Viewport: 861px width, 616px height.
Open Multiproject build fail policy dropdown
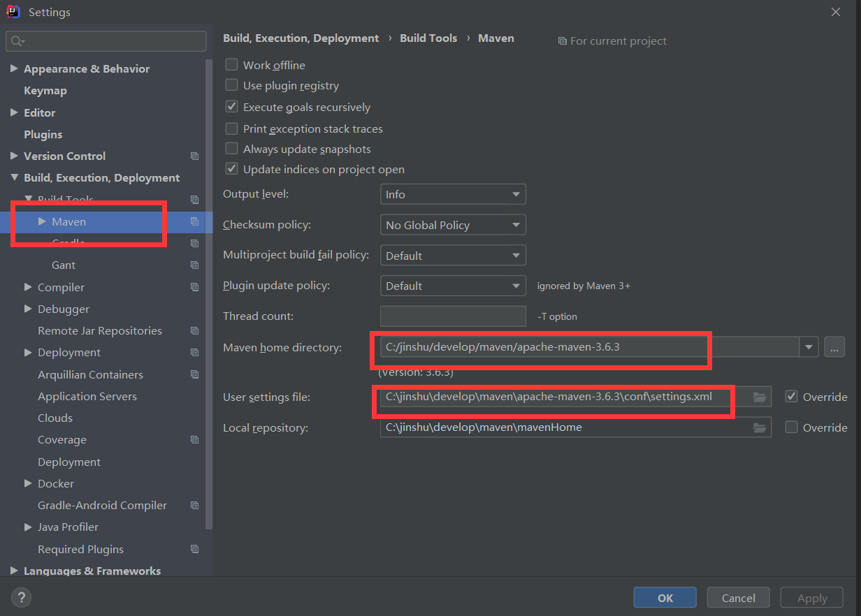[x=453, y=256]
